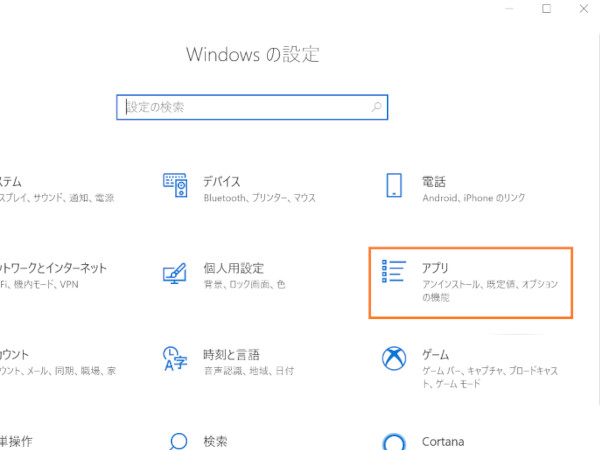Click the 背景、ロック画面、色 description
The image size is (600, 450).
[x=245, y=284]
